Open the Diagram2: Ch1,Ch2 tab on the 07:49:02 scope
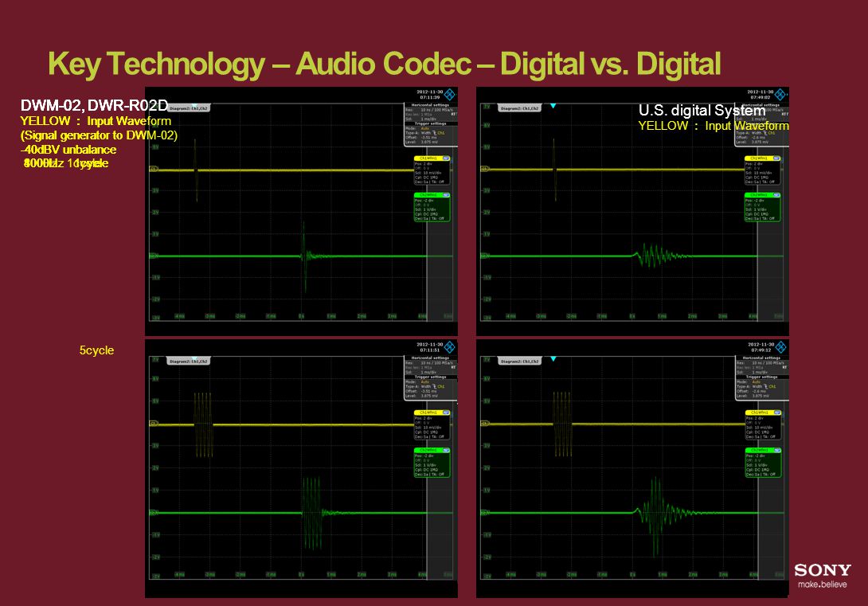Screen dimensions: 868x606 tap(519, 108)
